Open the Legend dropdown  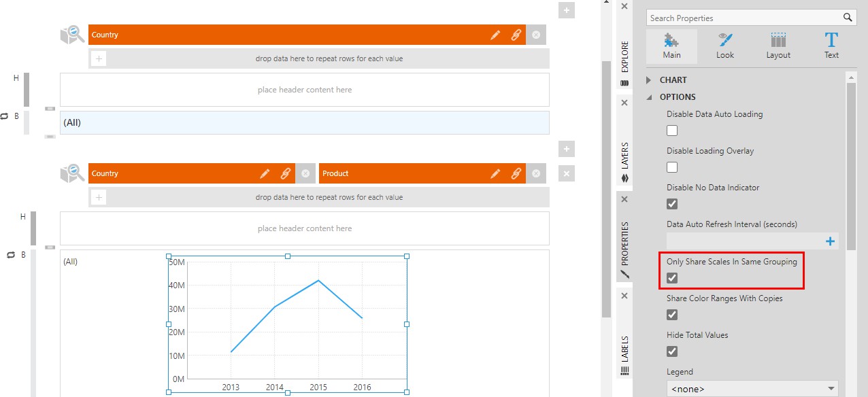tap(752, 389)
